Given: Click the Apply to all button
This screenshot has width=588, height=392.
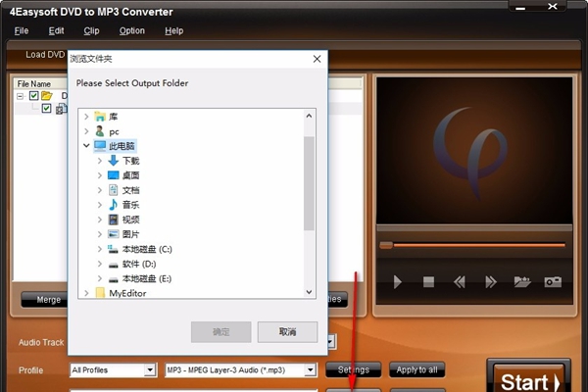Looking at the screenshot, I should pyautogui.click(x=417, y=369).
